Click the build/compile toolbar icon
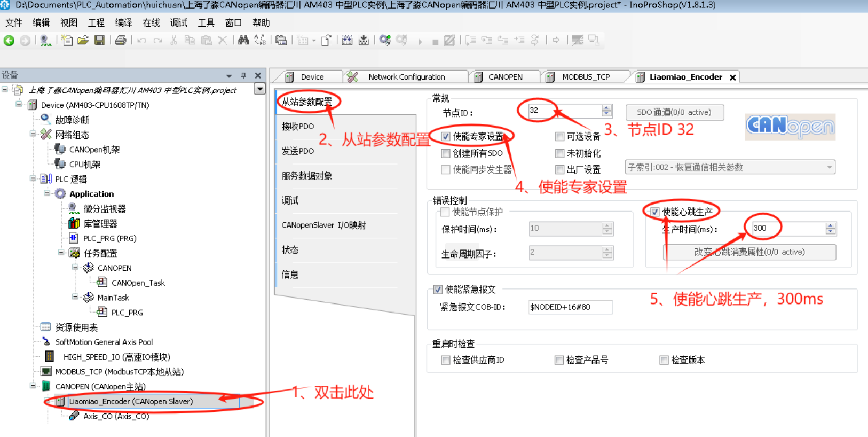This screenshot has height=437, width=868. click(x=347, y=41)
